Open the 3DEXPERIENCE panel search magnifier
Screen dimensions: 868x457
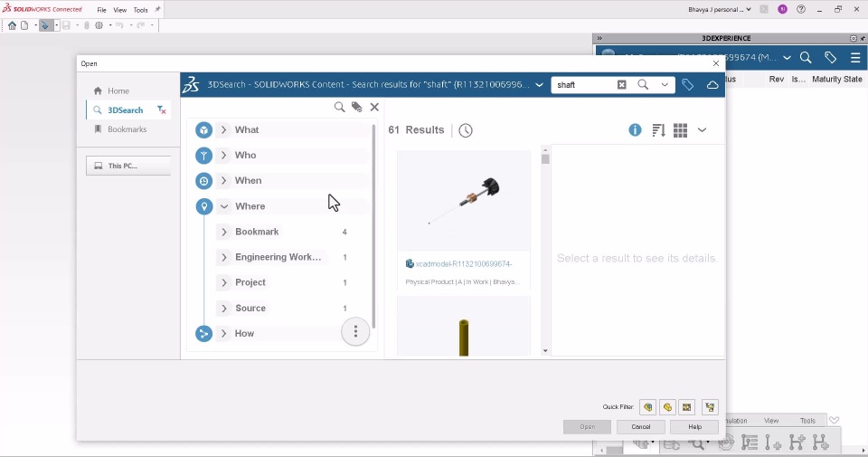point(806,58)
